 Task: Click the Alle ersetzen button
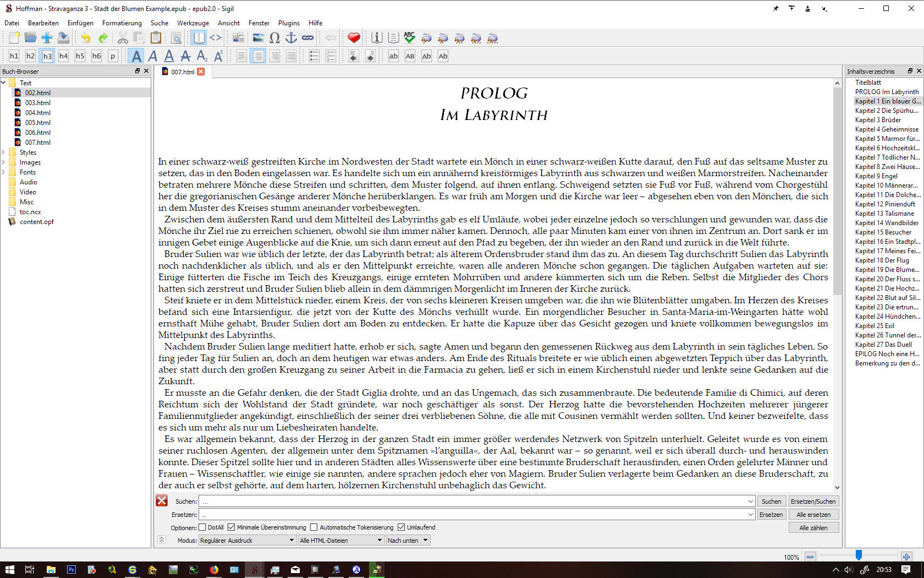tap(813, 515)
